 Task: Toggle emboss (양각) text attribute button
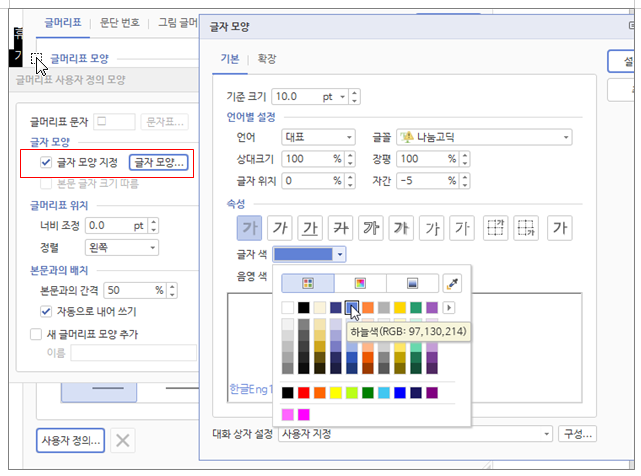click(432, 228)
